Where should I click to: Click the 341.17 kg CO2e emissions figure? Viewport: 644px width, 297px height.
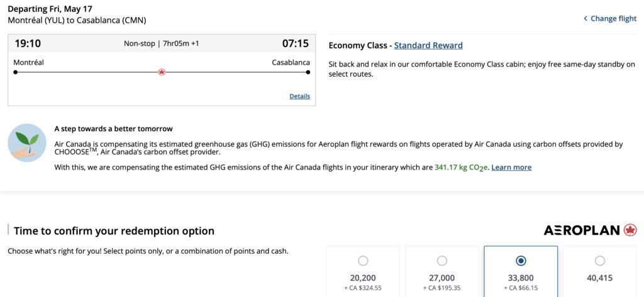click(461, 168)
